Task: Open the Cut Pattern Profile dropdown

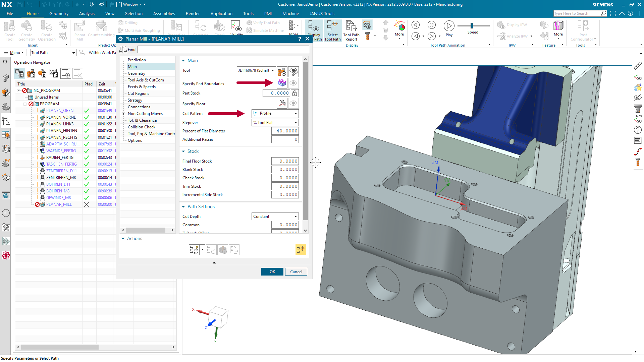Action: click(x=275, y=113)
